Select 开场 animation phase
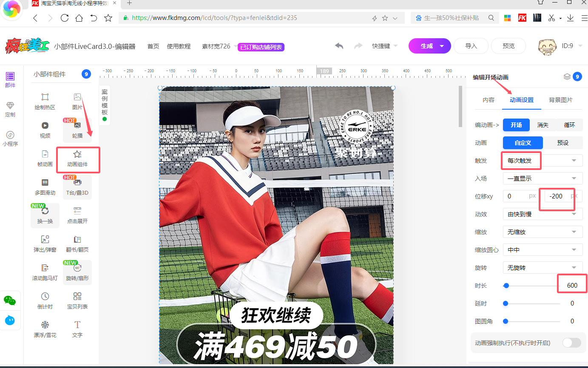588x368 pixels. (516, 125)
